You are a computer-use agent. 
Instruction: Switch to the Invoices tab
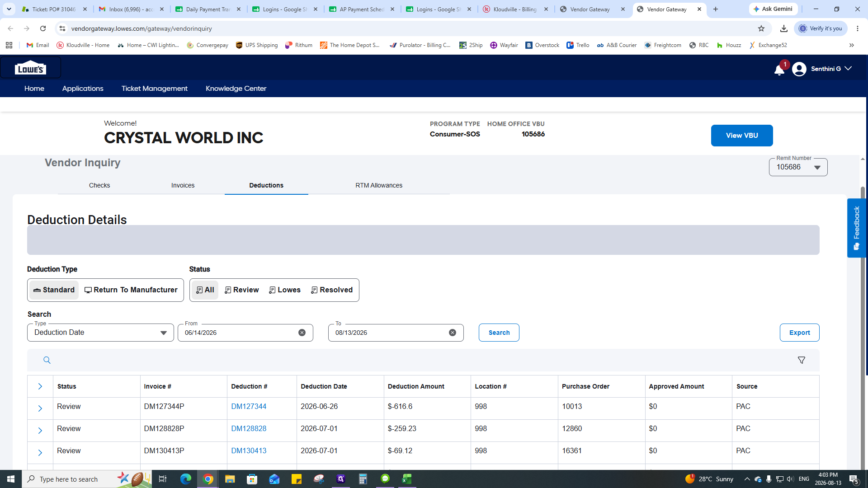pyautogui.click(x=183, y=185)
